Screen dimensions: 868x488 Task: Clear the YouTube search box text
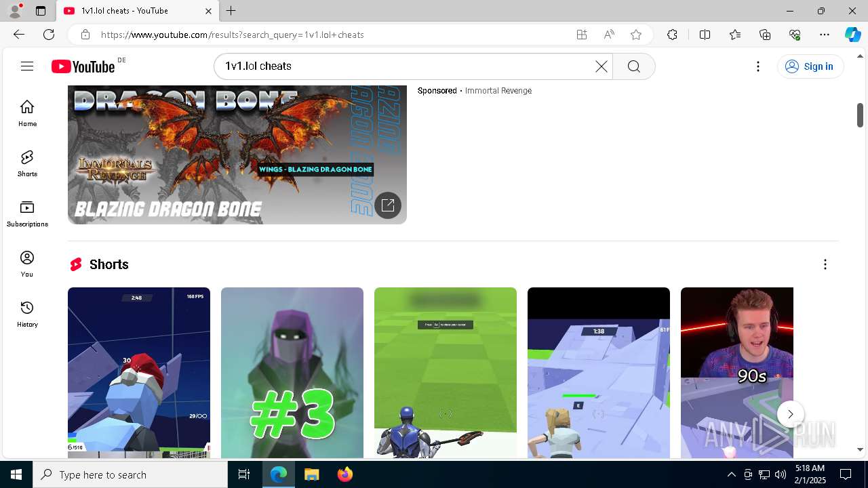click(601, 66)
